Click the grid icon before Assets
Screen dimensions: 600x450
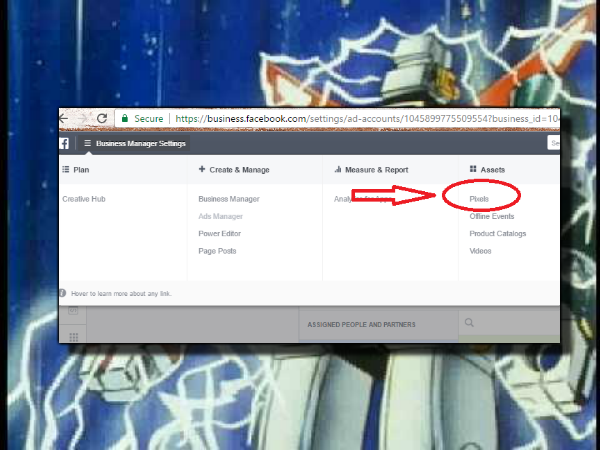click(473, 169)
